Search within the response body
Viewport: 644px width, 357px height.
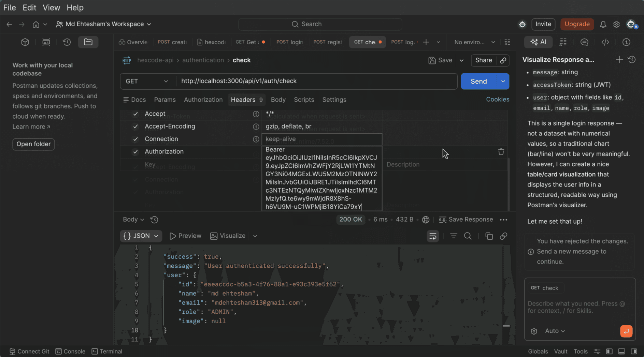point(468,236)
